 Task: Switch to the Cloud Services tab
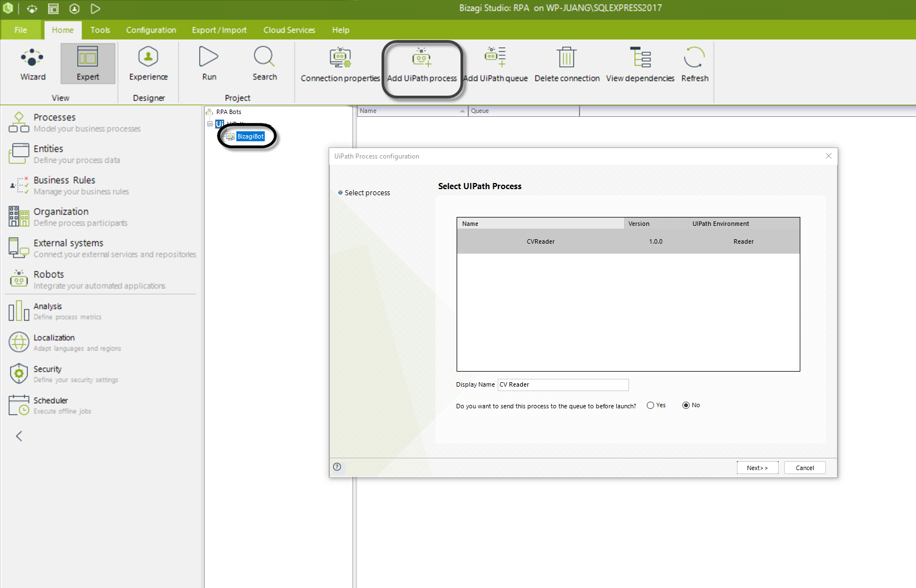point(289,30)
